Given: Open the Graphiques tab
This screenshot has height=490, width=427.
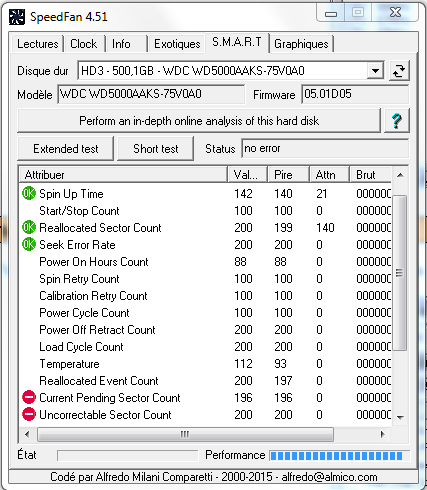Looking at the screenshot, I should (x=301, y=44).
